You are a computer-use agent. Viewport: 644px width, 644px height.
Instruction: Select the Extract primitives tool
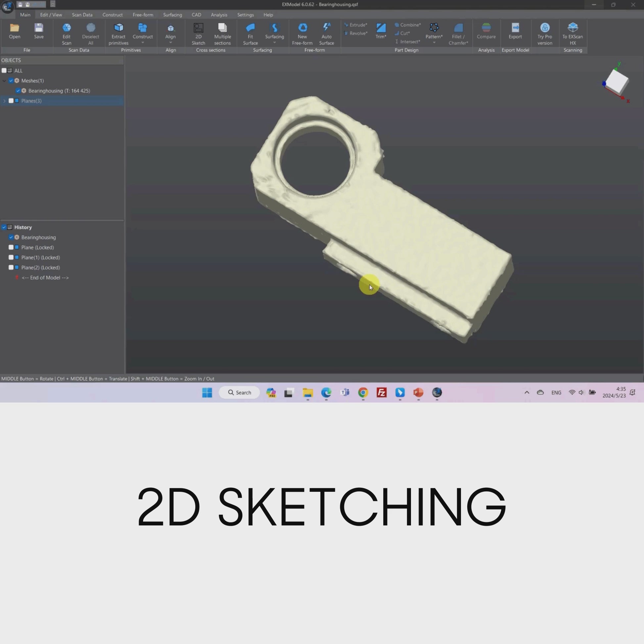click(118, 28)
